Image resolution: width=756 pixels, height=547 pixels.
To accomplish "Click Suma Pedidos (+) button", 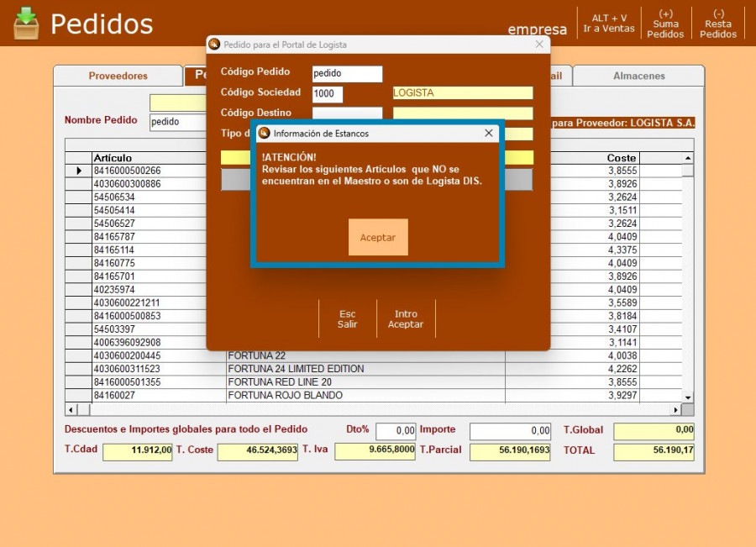I will (x=665, y=24).
